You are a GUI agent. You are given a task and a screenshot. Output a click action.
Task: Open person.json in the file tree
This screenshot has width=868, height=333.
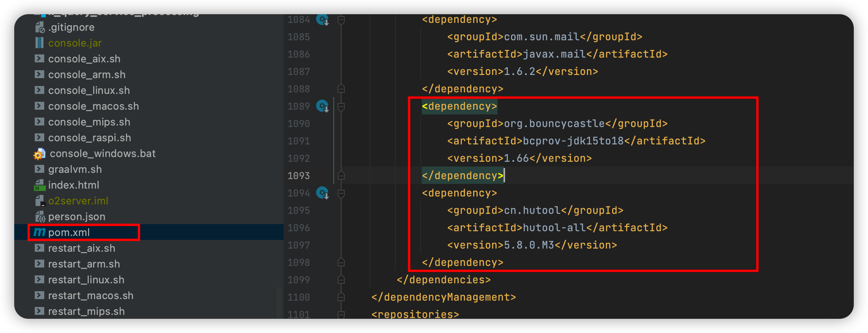pyautogui.click(x=77, y=217)
